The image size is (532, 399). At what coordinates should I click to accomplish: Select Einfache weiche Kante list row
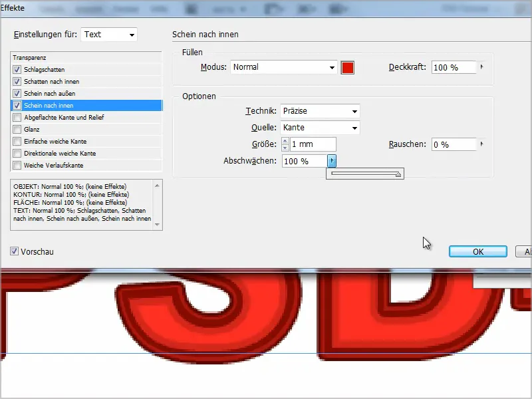click(x=86, y=141)
